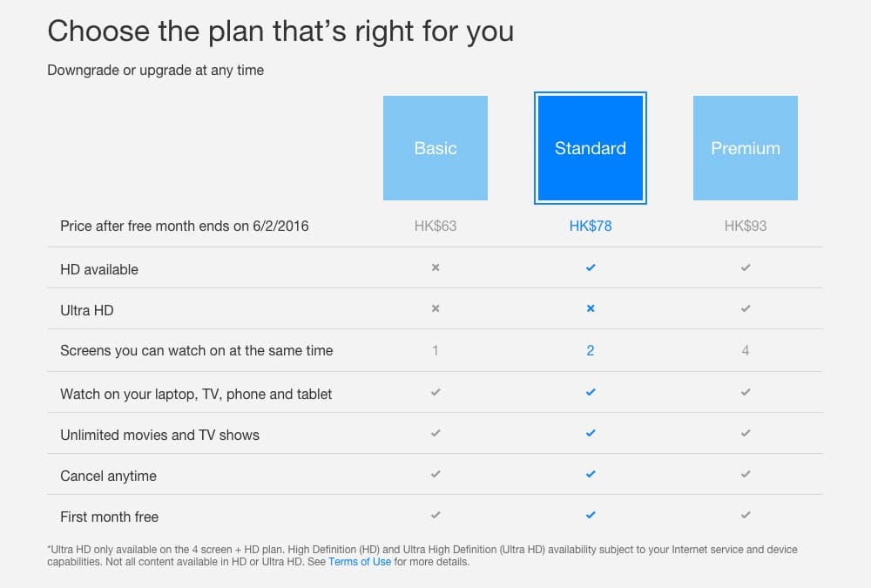The width and height of the screenshot is (871, 588).
Task: Click the Standard HD available checkmark
Action: pos(591,268)
